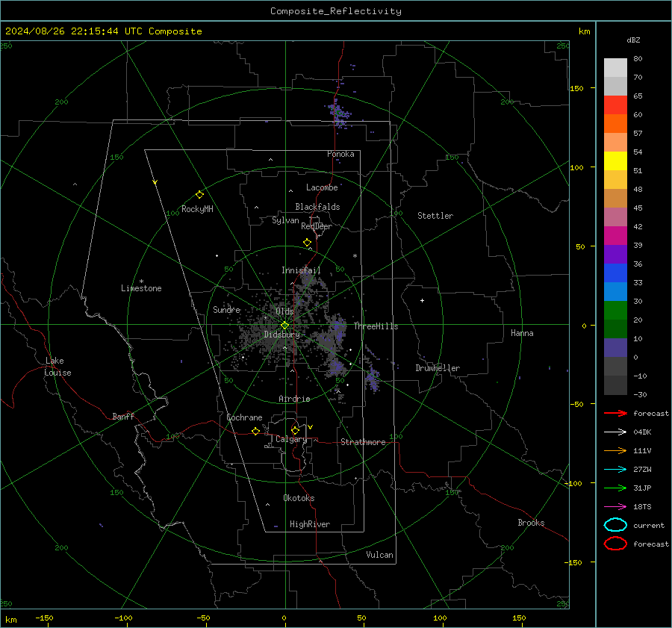The image size is (672, 628).
Task: Click the Ponoka city label
Action: 340,154
